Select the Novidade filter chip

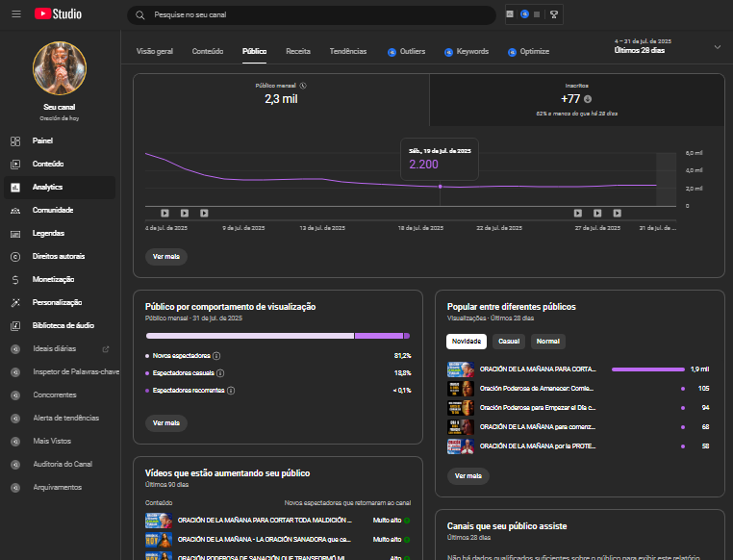[x=467, y=342]
